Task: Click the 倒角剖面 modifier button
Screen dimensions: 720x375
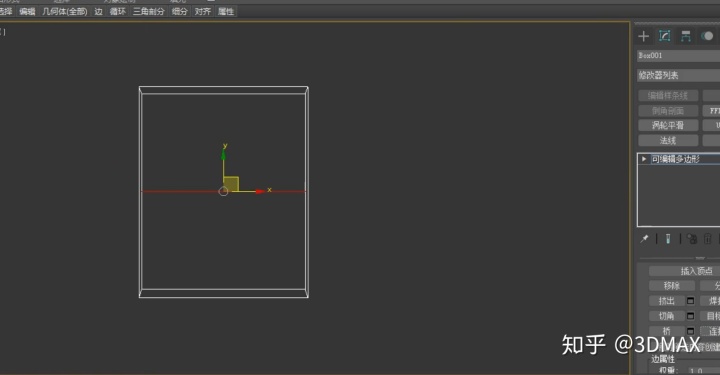Action: pyautogui.click(x=668, y=111)
